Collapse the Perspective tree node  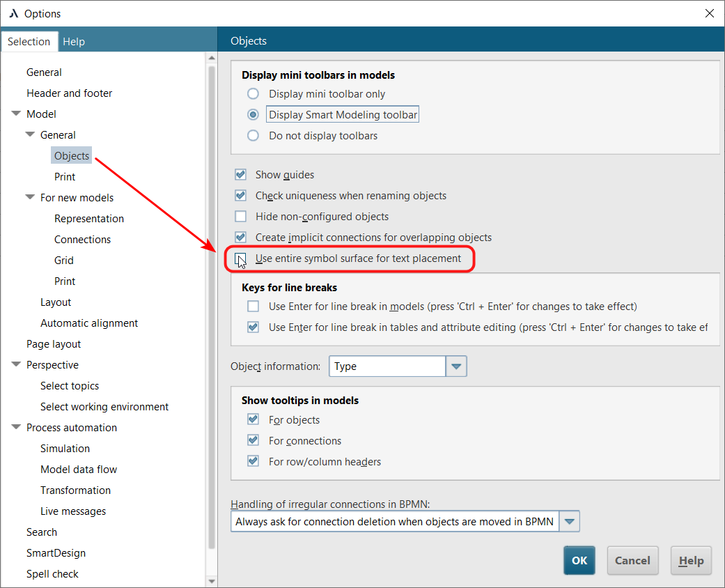(16, 365)
